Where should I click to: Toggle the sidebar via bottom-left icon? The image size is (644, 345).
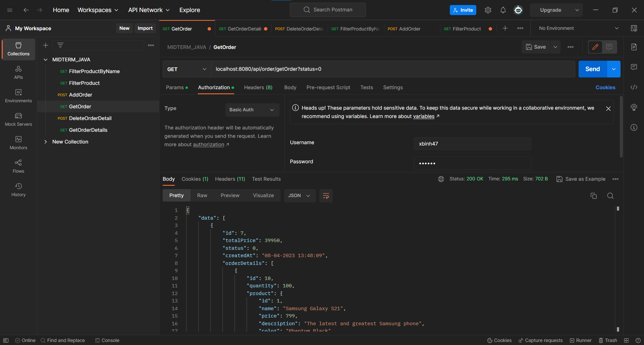[x=6, y=340]
